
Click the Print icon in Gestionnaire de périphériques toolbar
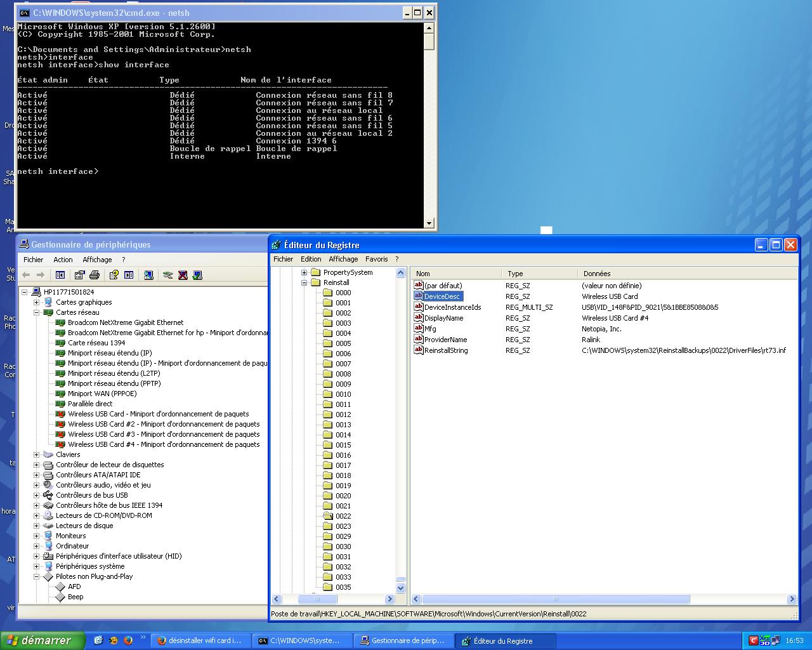[95, 275]
